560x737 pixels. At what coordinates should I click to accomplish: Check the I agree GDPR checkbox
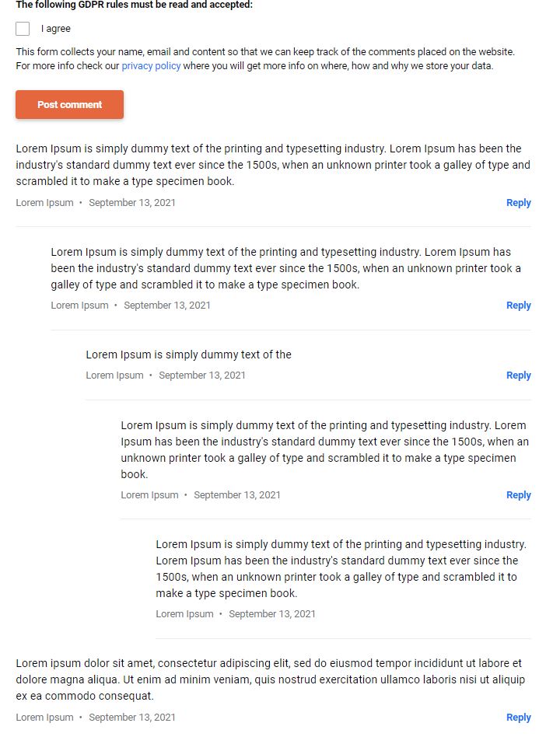23,29
